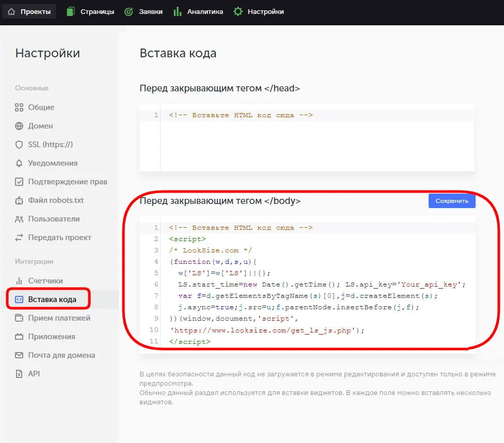Image resolution: width=504 pixels, height=443 pixels.
Task: Switch to Аналитика section
Action: pos(198,11)
